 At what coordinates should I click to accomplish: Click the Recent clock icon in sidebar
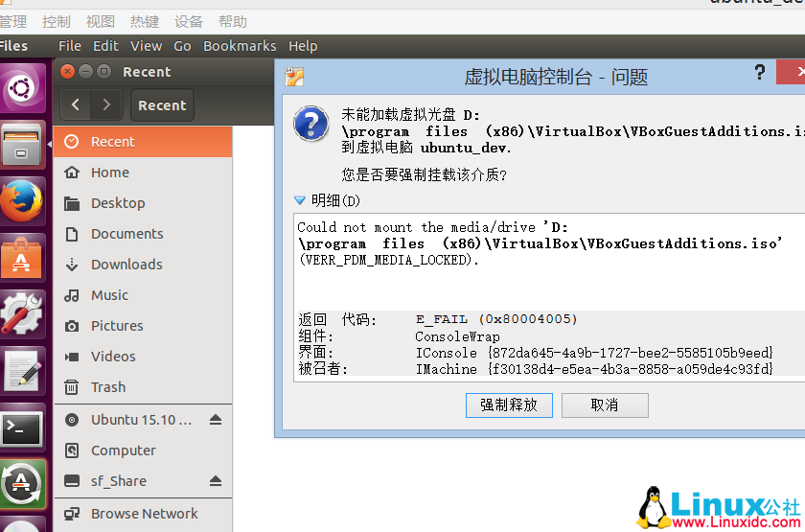71,142
